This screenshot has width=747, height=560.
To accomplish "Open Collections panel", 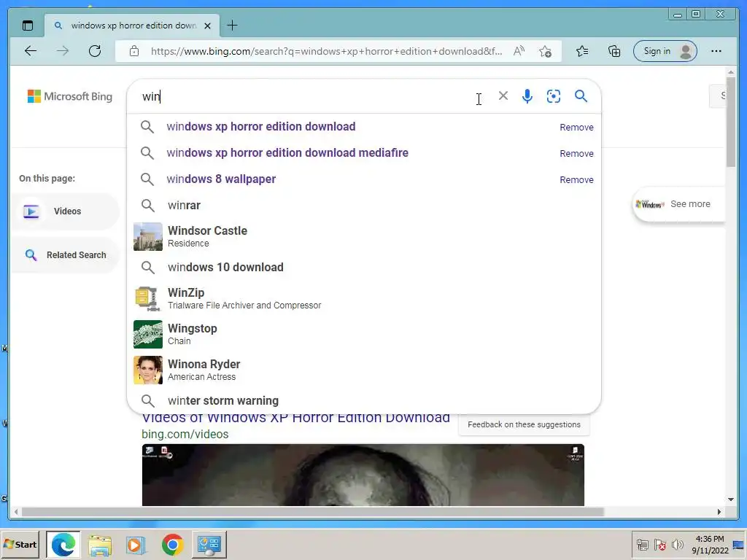I will tap(614, 51).
